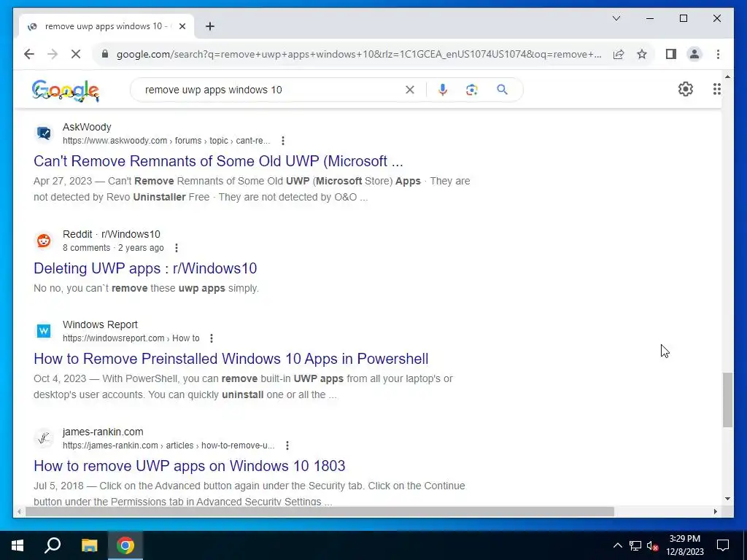
Task: Submit search with the magnifier icon
Action: tap(502, 90)
